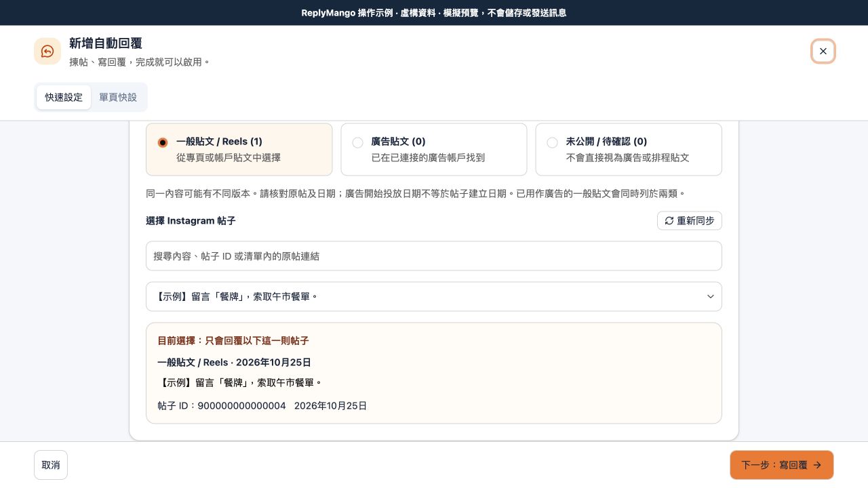Click the subtitle 揀帖、寫回覆，完成就可以啟用。
Screen dimensions: 868x488
[x=140, y=62]
